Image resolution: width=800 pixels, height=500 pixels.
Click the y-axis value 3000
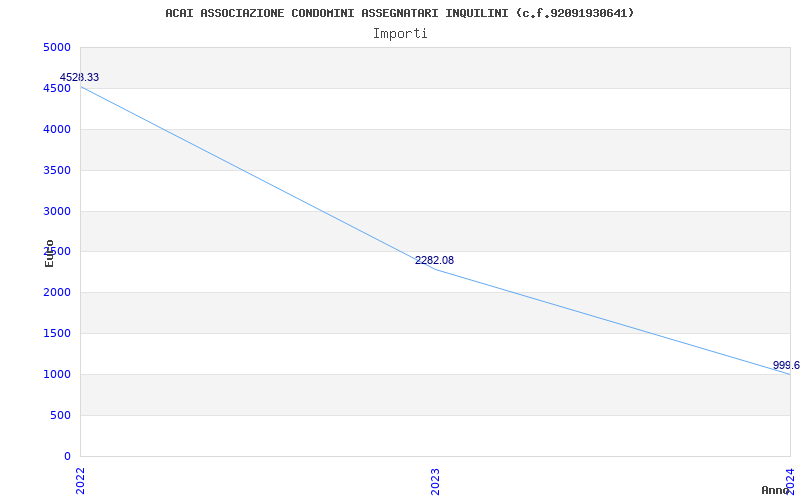57,211
